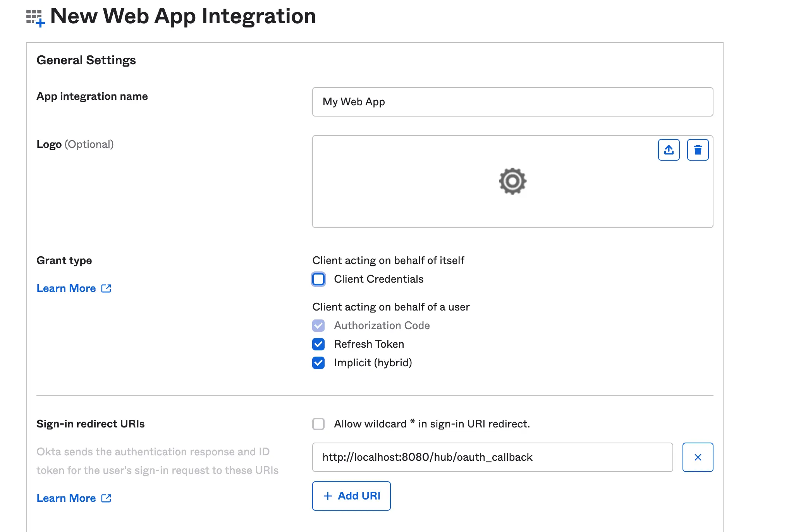Screen dimensions: 808x532
Task: Click the trash icon to delete logo
Action: 698,150
